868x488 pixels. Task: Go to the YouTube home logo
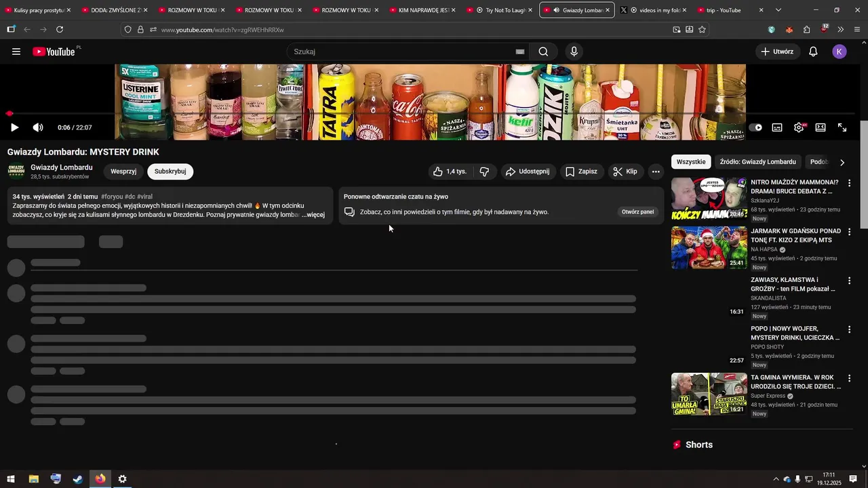54,52
